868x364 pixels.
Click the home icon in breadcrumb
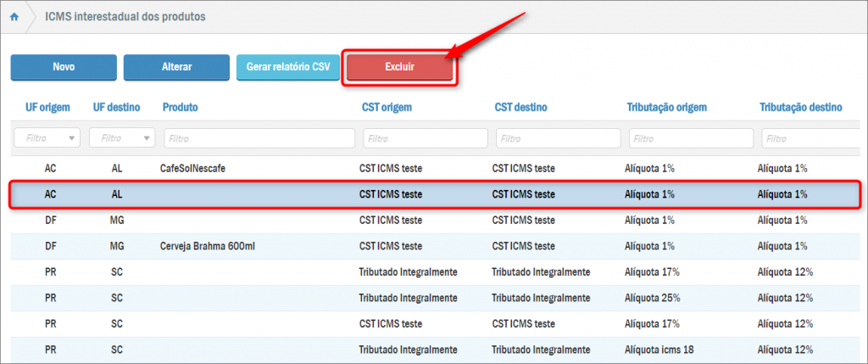point(14,16)
